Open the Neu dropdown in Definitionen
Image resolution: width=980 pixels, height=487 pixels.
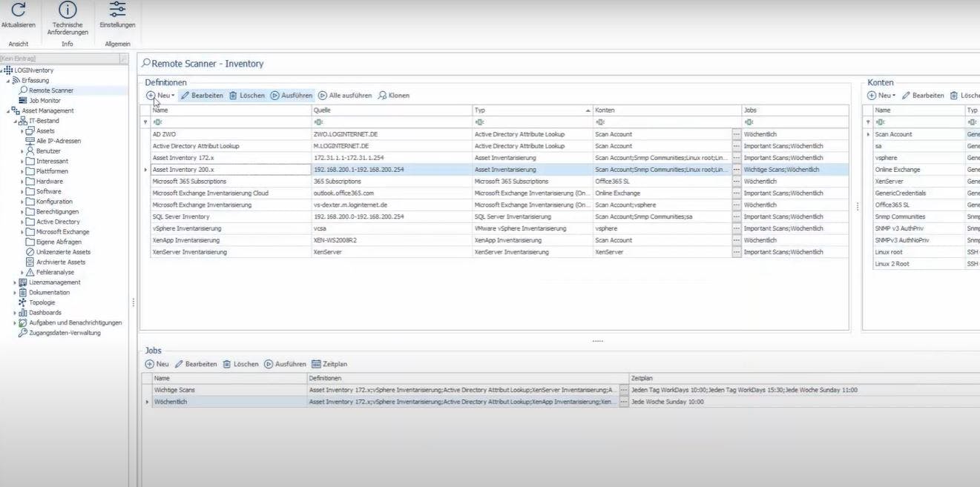(x=160, y=96)
